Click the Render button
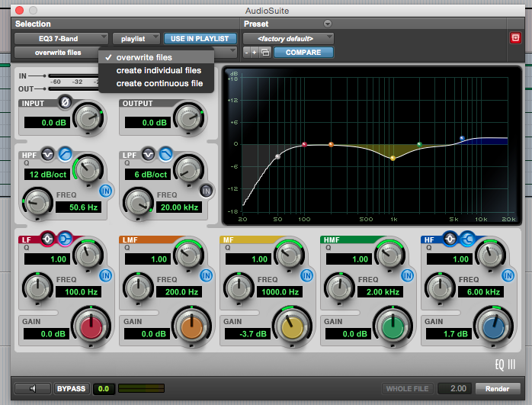 (x=498, y=388)
